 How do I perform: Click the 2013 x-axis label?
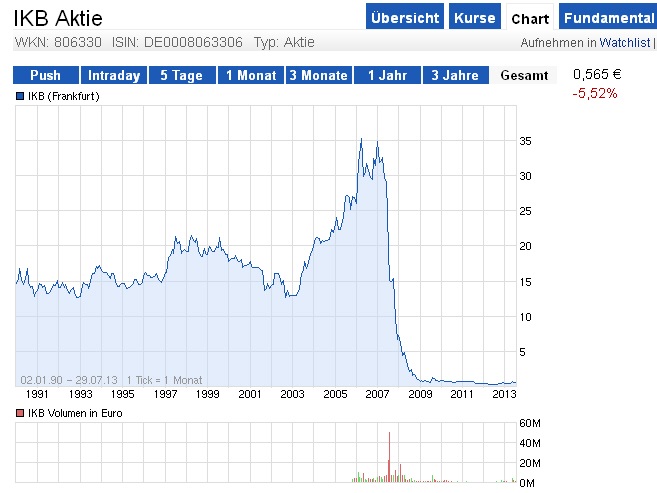point(504,394)
